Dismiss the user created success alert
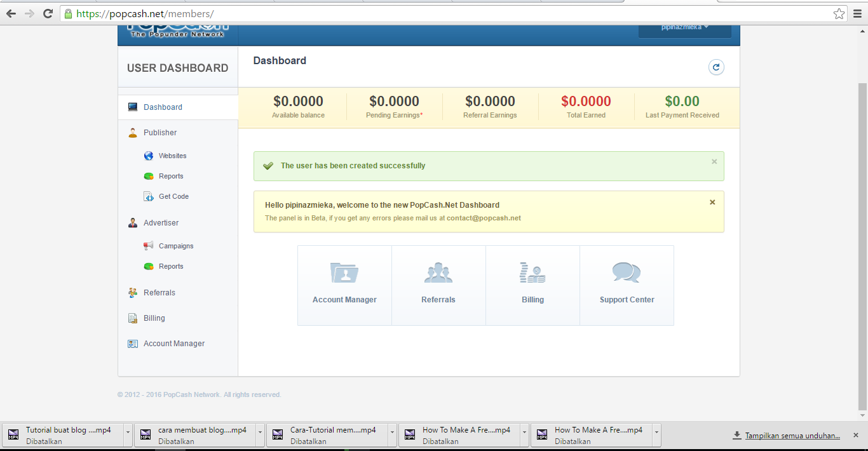The width and height of the screenshot is (868, 451). click(714, 162)
